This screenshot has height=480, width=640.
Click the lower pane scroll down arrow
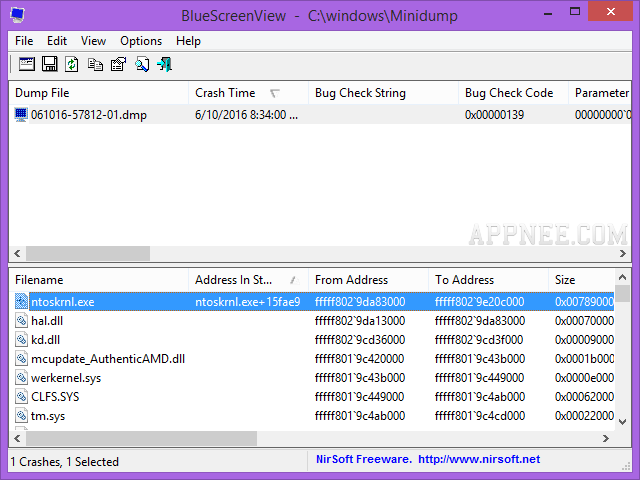click(x=622, y=422)
